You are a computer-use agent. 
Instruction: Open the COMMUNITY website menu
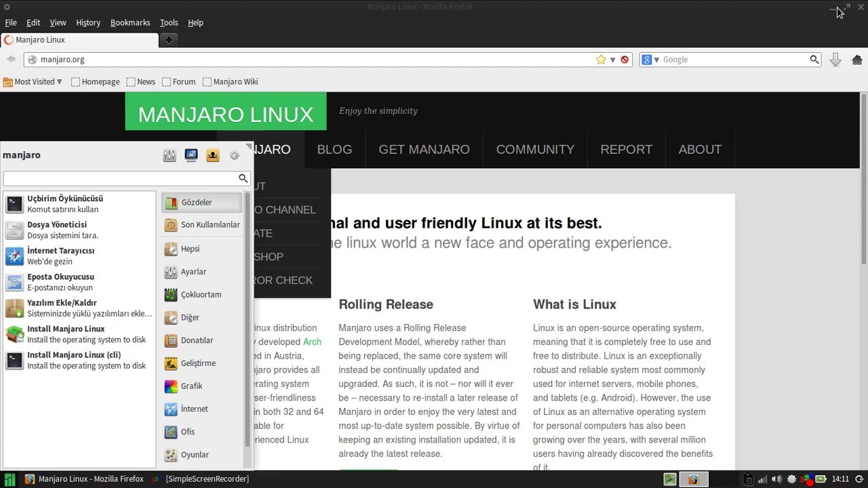[x=535, y=149]
